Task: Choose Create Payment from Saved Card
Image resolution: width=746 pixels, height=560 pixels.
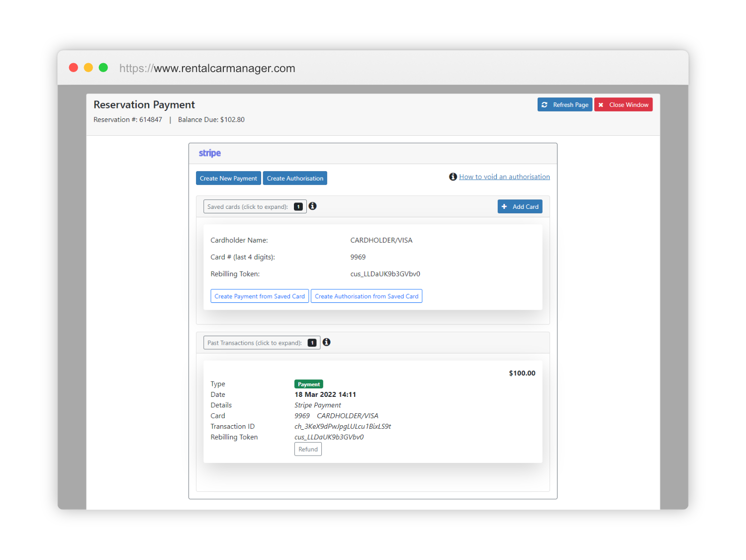Action: (260, 296)
